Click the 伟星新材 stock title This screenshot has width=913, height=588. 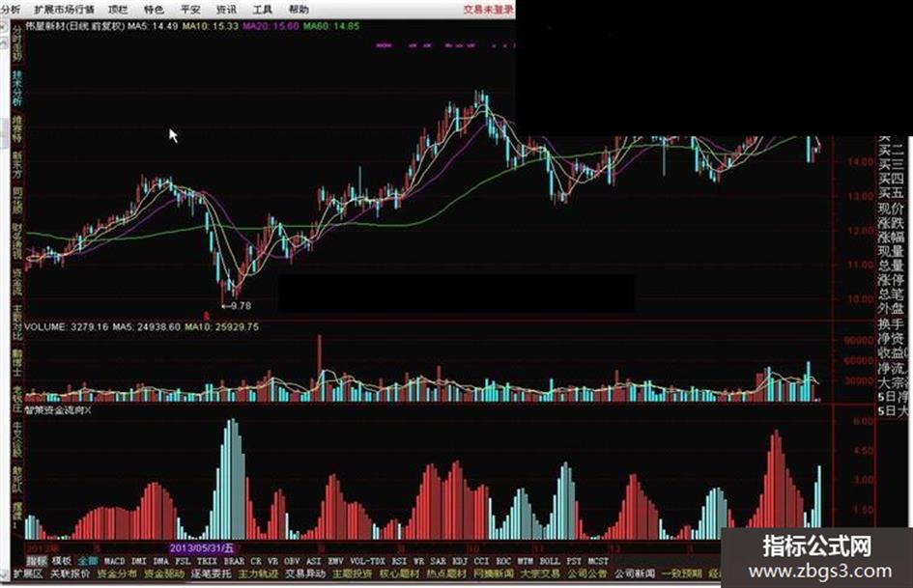(75, 26)
